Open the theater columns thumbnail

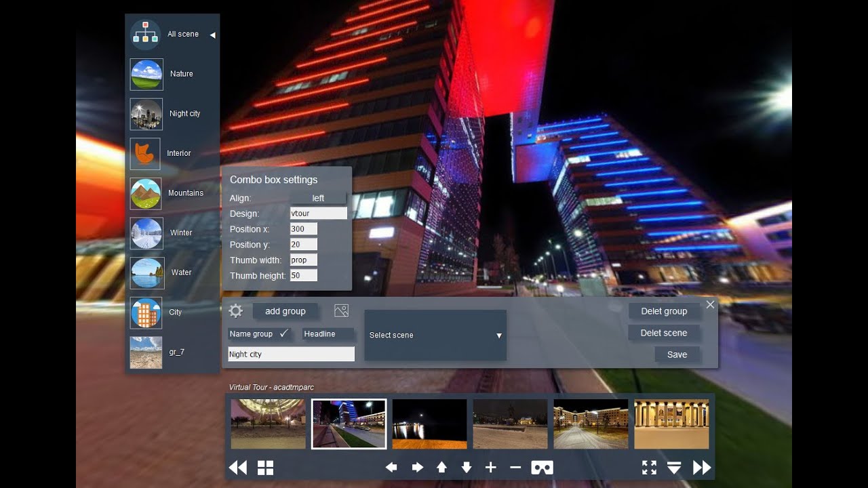click(671, 424)
